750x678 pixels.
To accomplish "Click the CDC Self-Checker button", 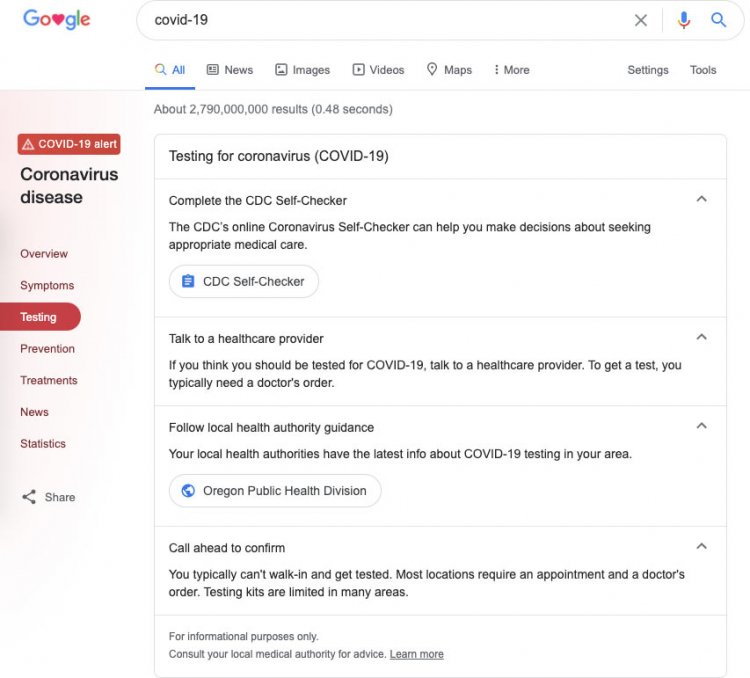I will pos(243,281).
